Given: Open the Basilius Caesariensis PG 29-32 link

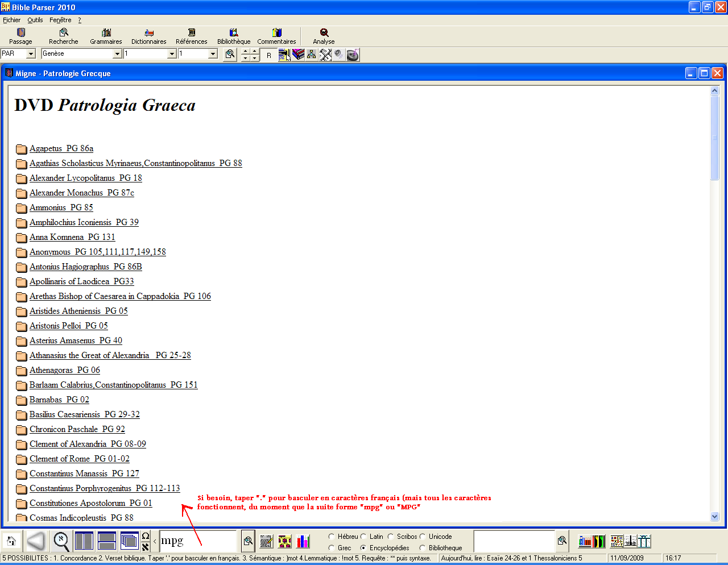Looking at the screenshot, I should coord(85,414).
